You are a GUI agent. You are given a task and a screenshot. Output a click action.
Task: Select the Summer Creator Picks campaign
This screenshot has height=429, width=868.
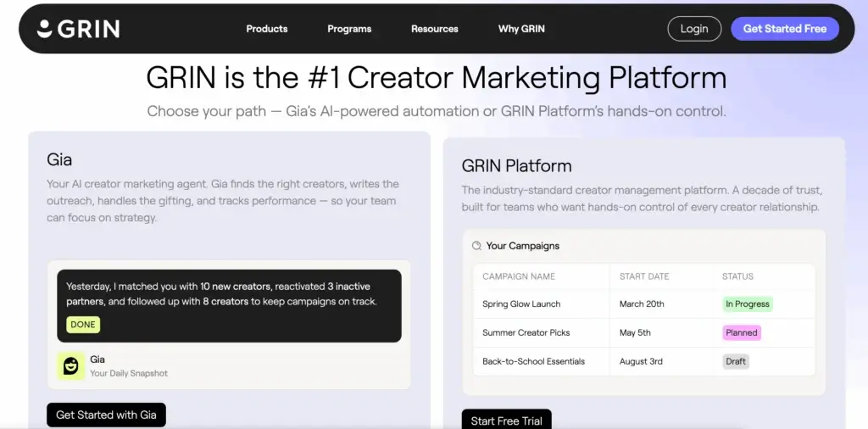click(526, 333)
